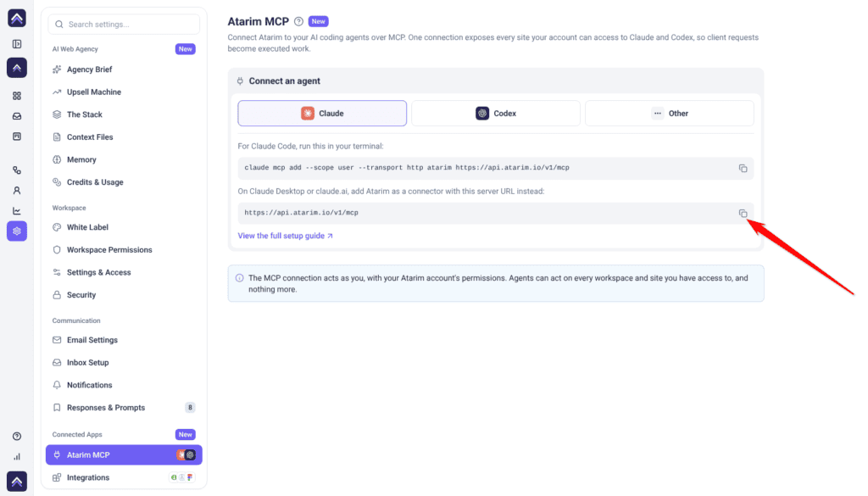Select the Claude agent tab
Viewport: 868px width, 496px height.
[322, 114]
